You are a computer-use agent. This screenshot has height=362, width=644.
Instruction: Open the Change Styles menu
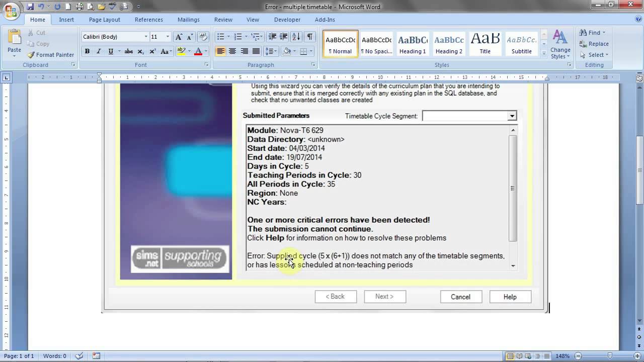560,44
